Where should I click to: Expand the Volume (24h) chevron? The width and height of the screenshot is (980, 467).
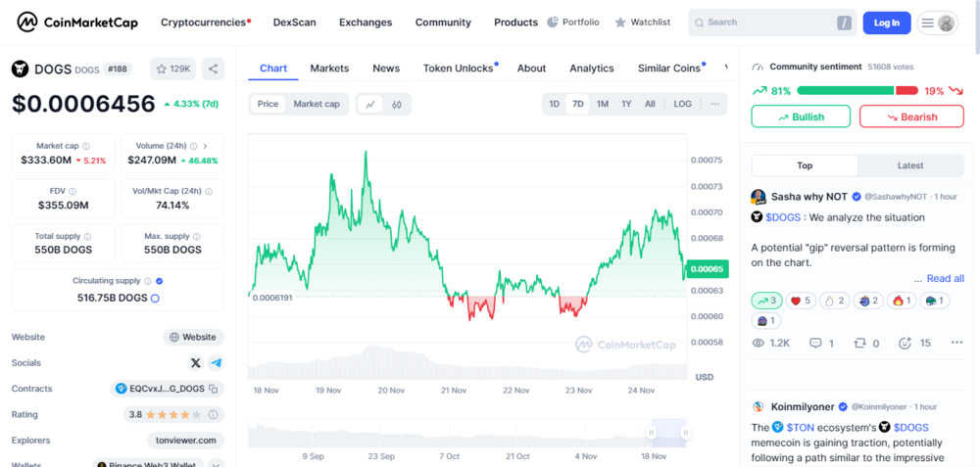pyautogui.click(x=205, y=146)
